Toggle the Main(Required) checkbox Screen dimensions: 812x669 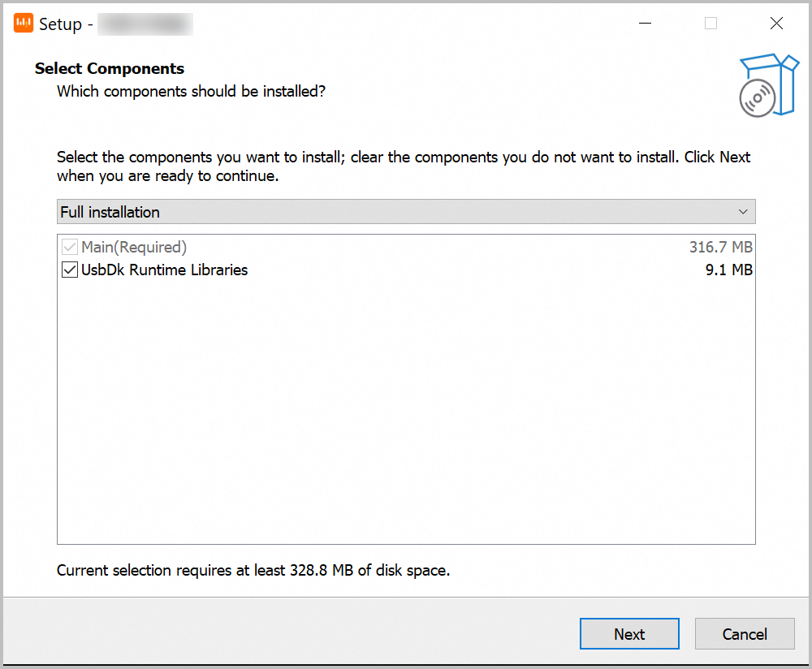click(x=70, y=247)
